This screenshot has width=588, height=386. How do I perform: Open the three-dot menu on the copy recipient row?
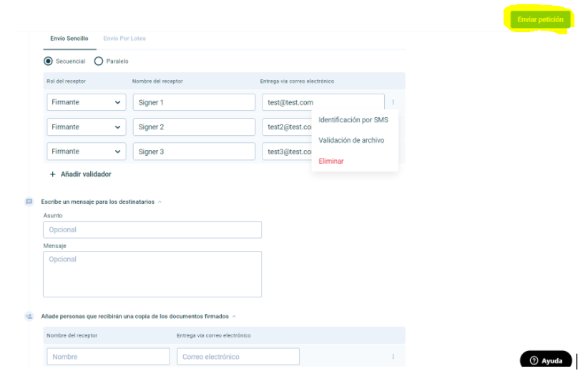click(393, 357)
